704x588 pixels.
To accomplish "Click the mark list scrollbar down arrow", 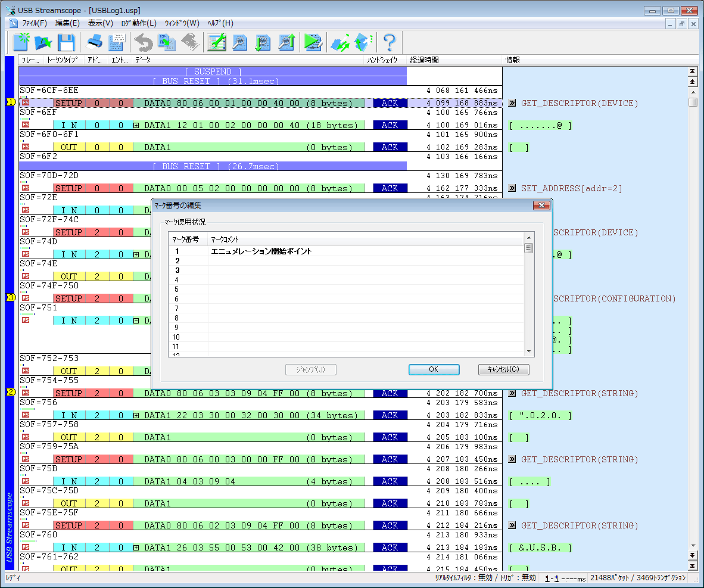I will [x=528, y=351].
